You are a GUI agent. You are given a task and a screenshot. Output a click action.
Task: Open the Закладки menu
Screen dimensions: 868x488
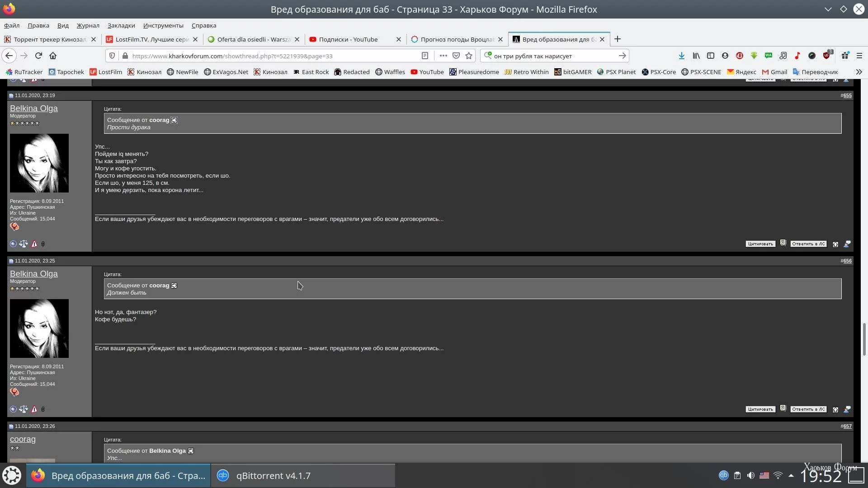(x=121, y=25)
